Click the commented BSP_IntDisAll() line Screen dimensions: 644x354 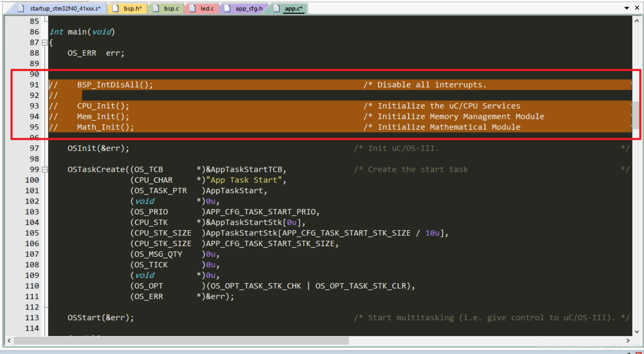114,85
